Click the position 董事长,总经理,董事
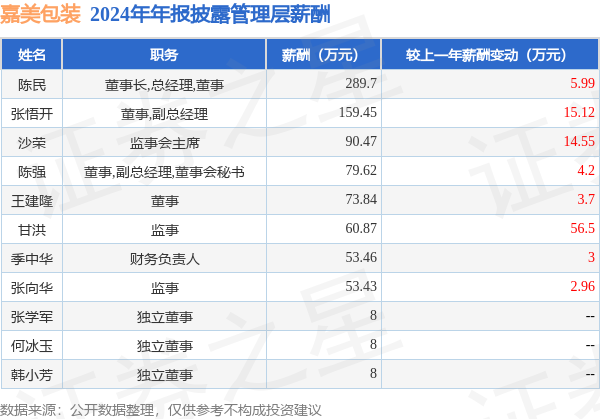 [164, 85]
